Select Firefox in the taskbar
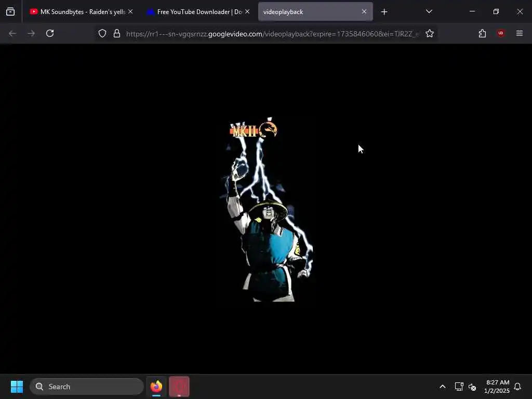Image resolution: width=532 pixels, height=399 pixels. (x=156, y=387)
